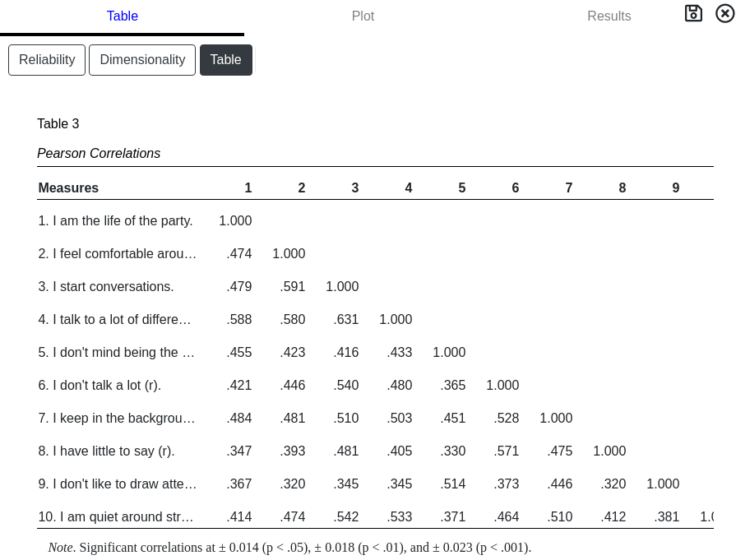This screenshot has width=736, height=560.
Task: Click column header 5 in the table
Action: tap(461, 187)
